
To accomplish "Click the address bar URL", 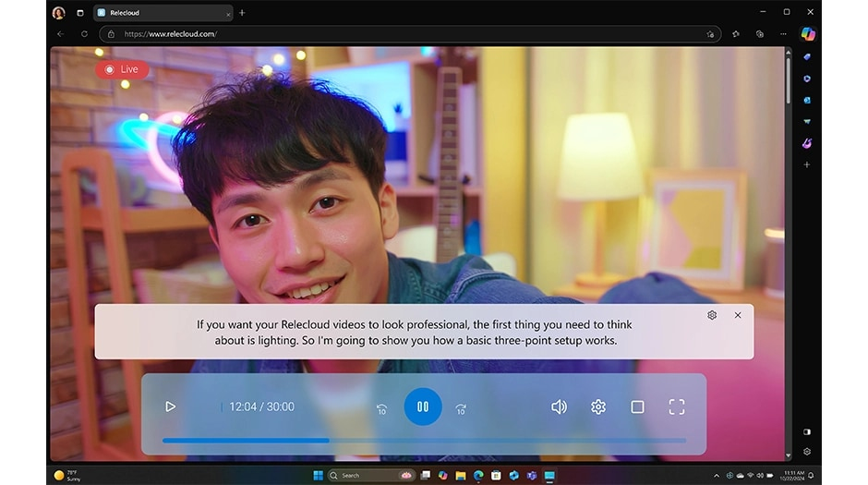I will 171,34.
